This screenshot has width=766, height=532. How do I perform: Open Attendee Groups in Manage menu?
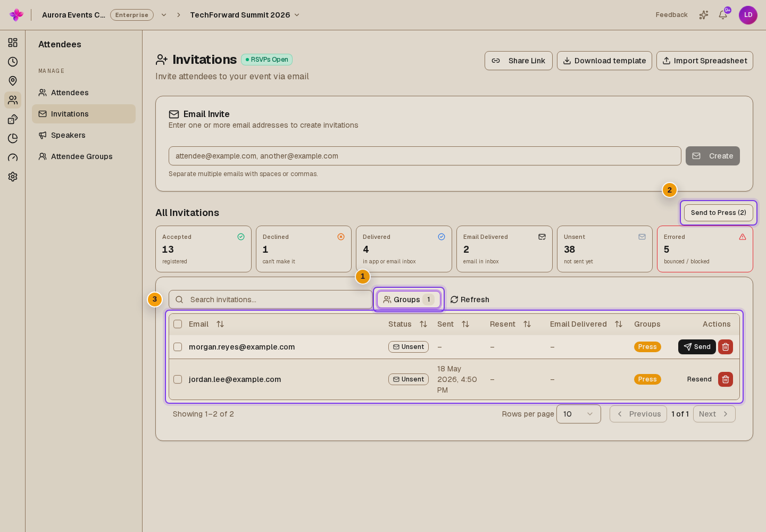pyautogui.click(x=84, y=156)
